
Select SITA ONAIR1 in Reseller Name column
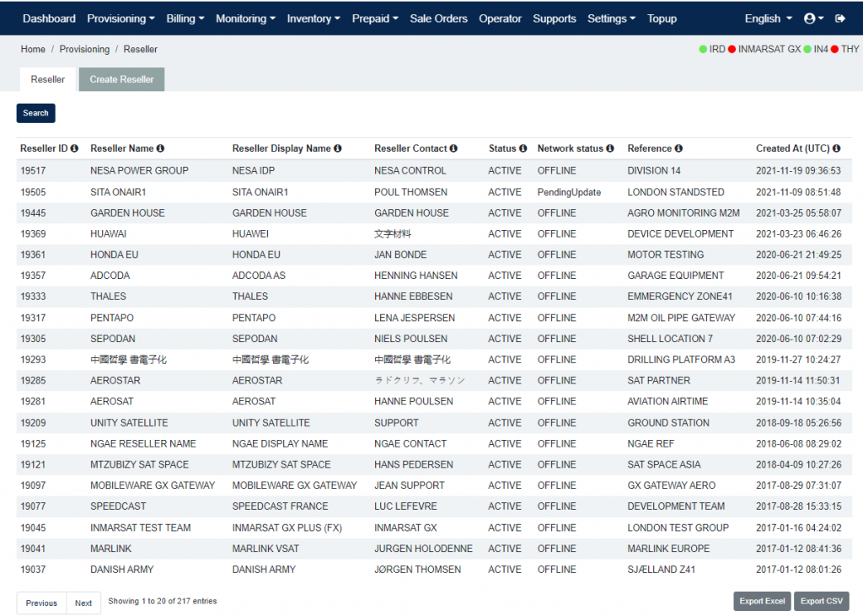pos(118,192)
